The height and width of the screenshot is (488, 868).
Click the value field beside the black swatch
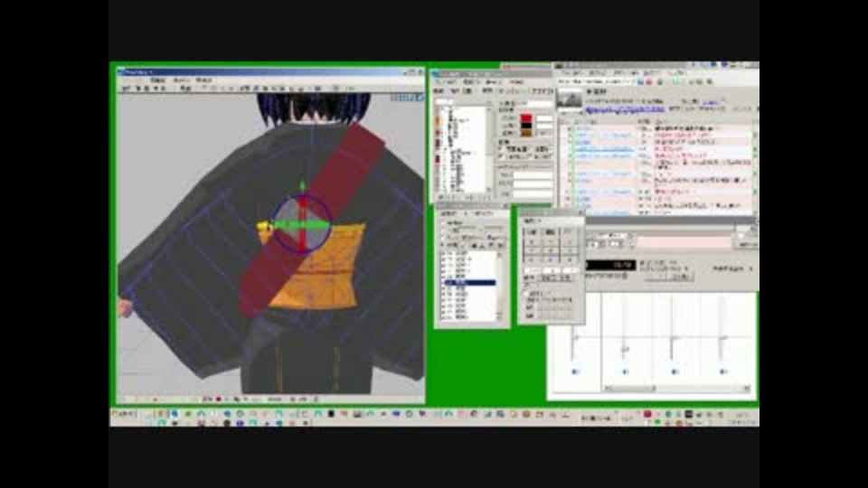click(544, 126)
